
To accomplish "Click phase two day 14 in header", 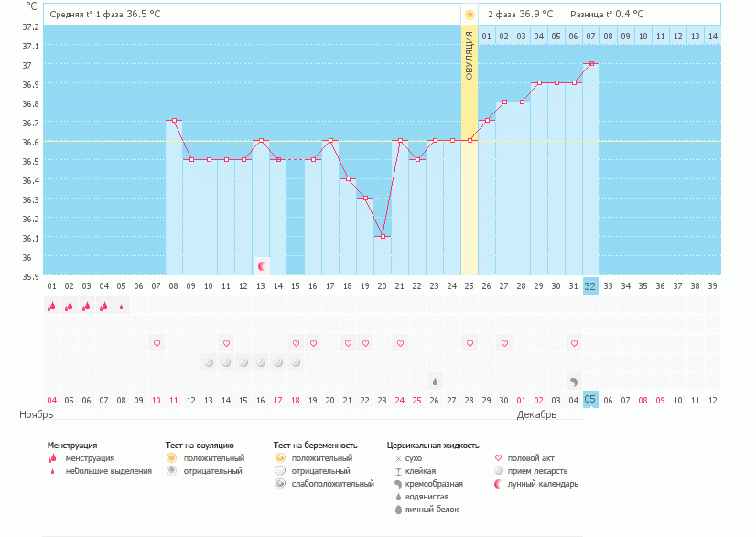I will [x=712, y=37].
